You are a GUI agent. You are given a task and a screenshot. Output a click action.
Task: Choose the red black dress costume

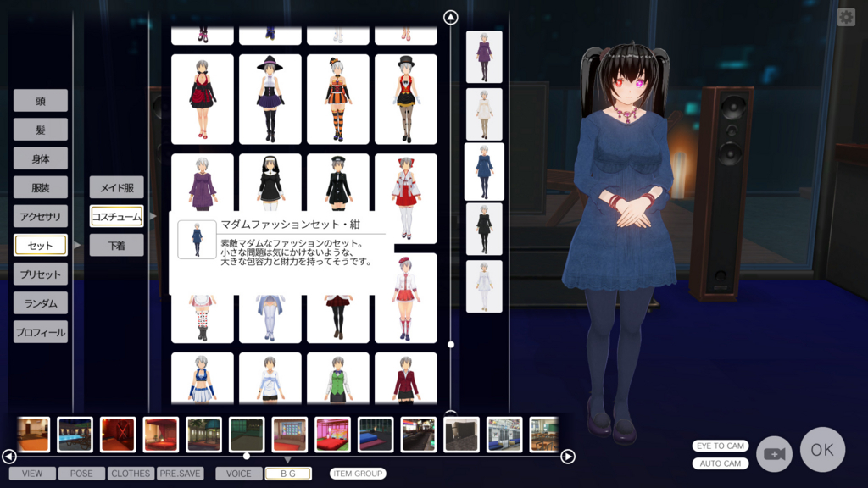(x=203, y=99)
